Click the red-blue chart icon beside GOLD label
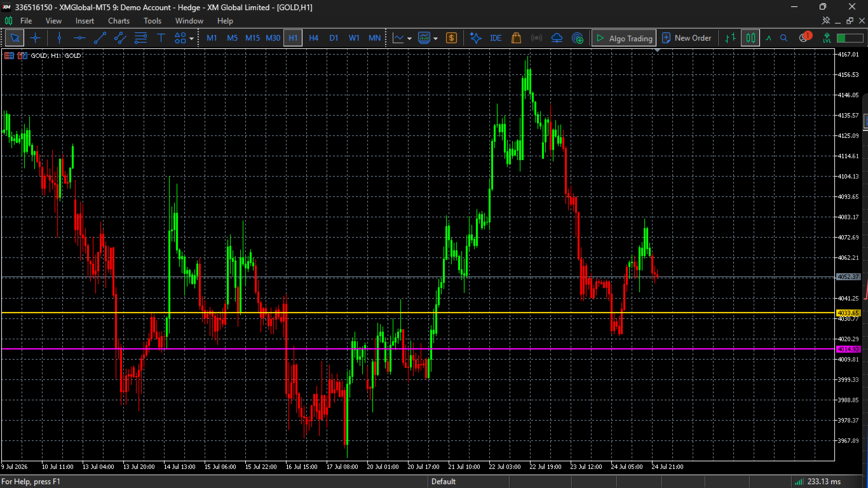Viewport: 868px width, 488px height. (22, 56)
